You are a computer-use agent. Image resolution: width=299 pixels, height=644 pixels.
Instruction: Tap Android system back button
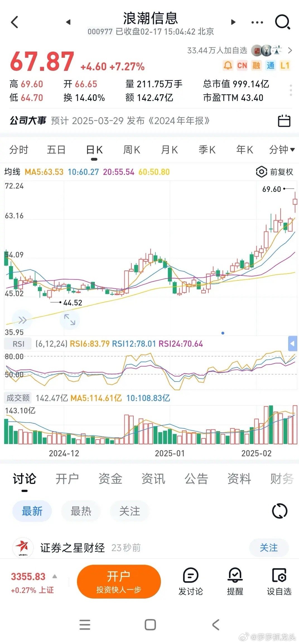[x=216, y=625]
